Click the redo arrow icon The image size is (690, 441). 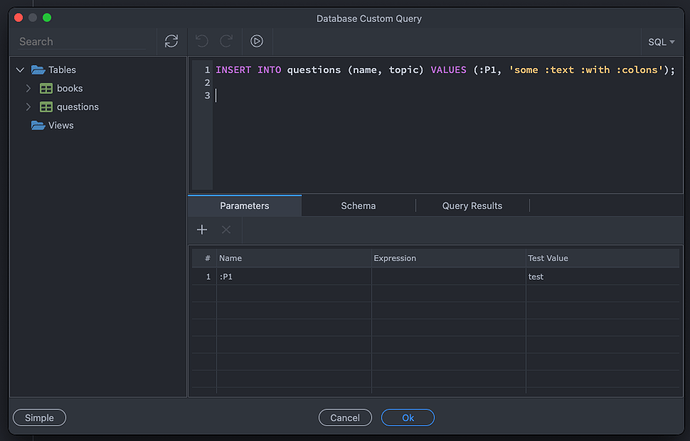pos(226,41)
